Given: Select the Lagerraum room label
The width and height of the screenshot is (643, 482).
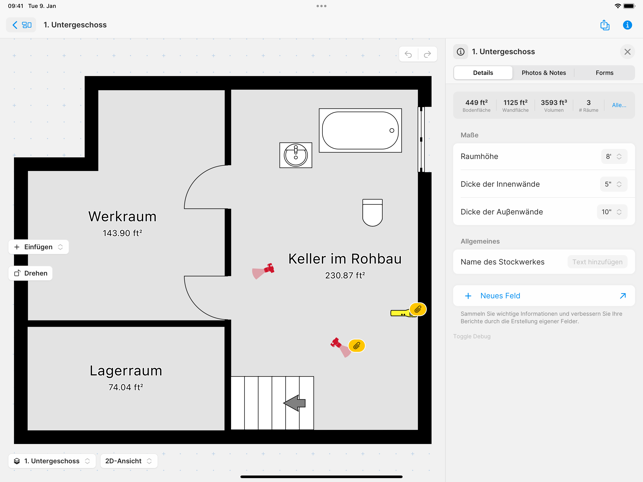Looking at the screenshot, I should coord(126,370).
